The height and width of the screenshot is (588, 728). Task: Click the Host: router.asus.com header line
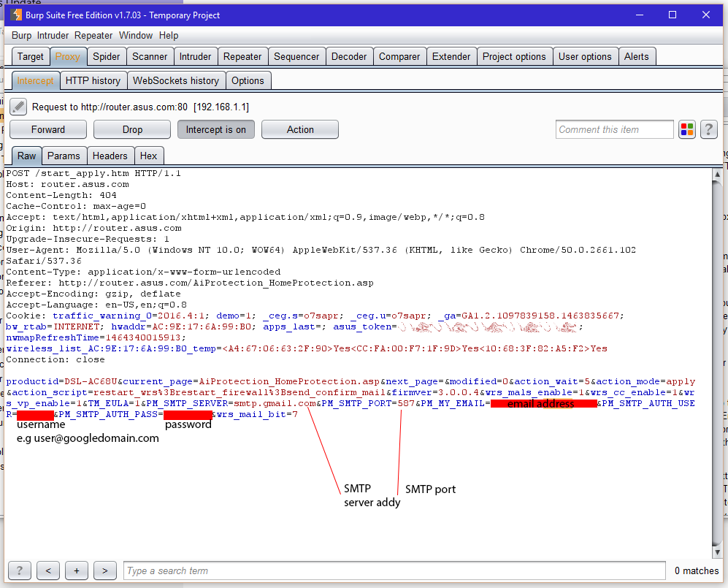click(x=67, y=184)
